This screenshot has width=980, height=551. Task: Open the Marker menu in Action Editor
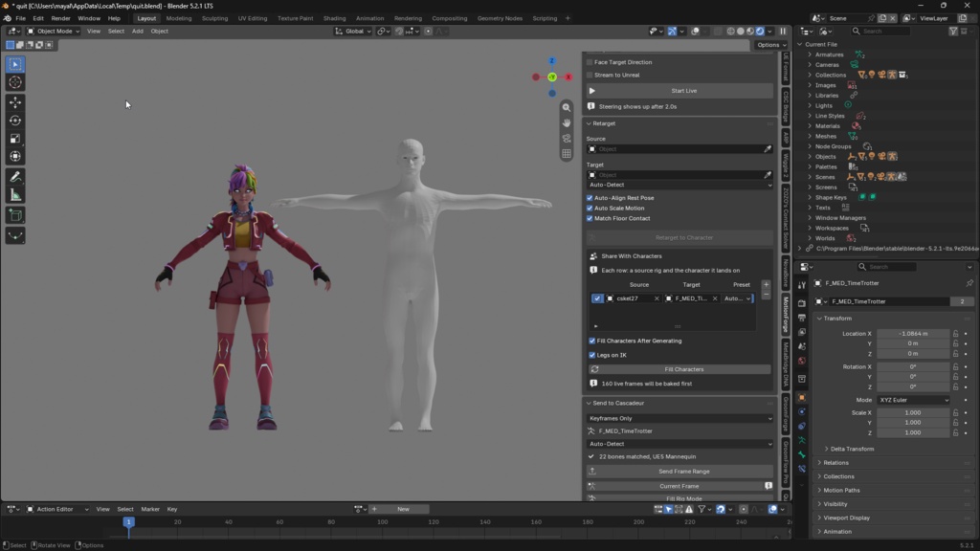150,509
